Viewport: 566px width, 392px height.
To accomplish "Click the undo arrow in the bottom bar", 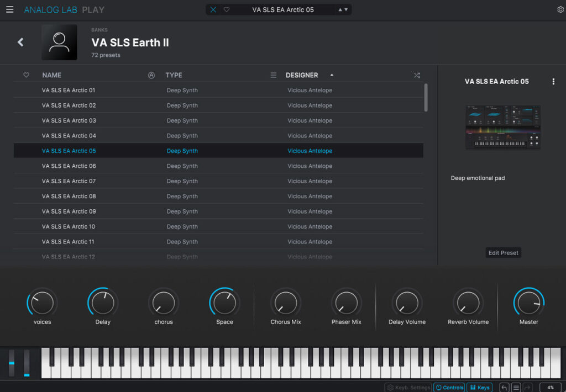I will (504, 388).
